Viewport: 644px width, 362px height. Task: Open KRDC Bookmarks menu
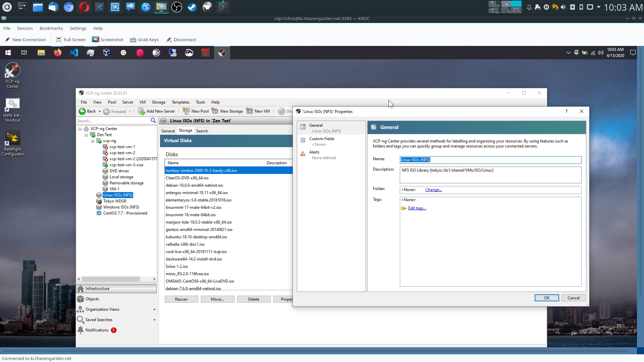coord(51,28)
